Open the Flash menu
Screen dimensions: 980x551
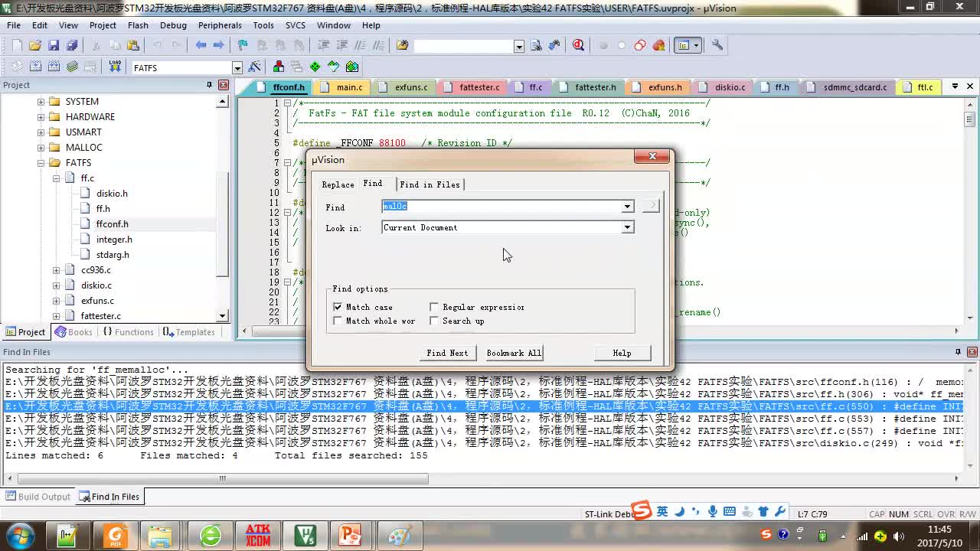tap(138, 25)
